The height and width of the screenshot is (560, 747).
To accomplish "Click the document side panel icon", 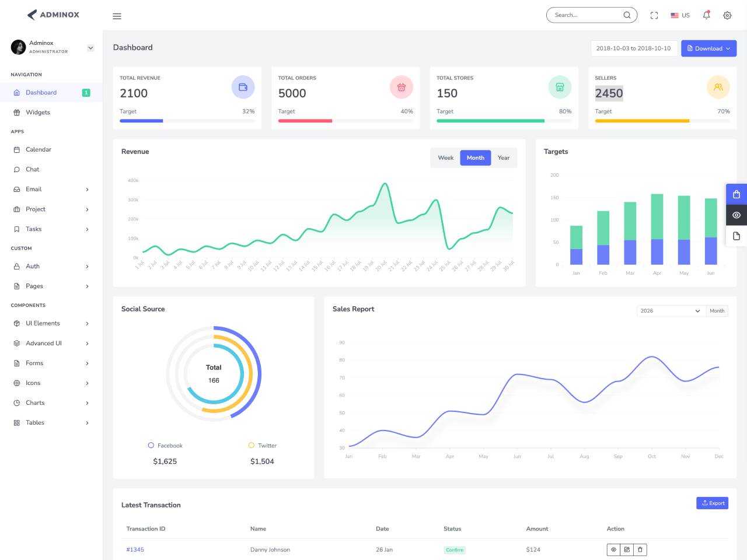I will pos(736,236).
